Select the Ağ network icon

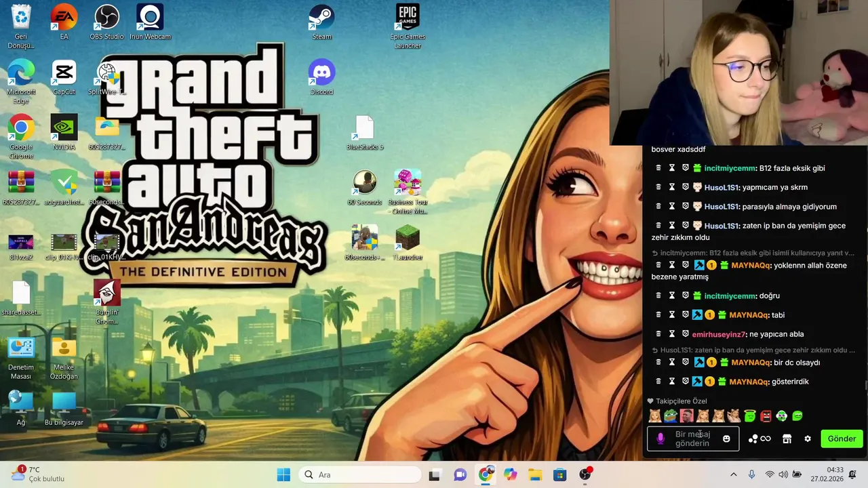[x=21, y=408]
